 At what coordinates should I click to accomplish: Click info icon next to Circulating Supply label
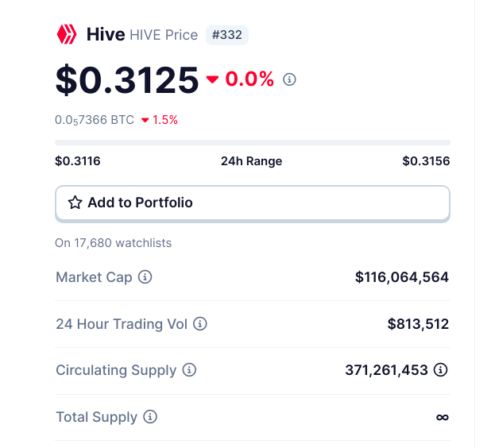click(x=189, y=369)
